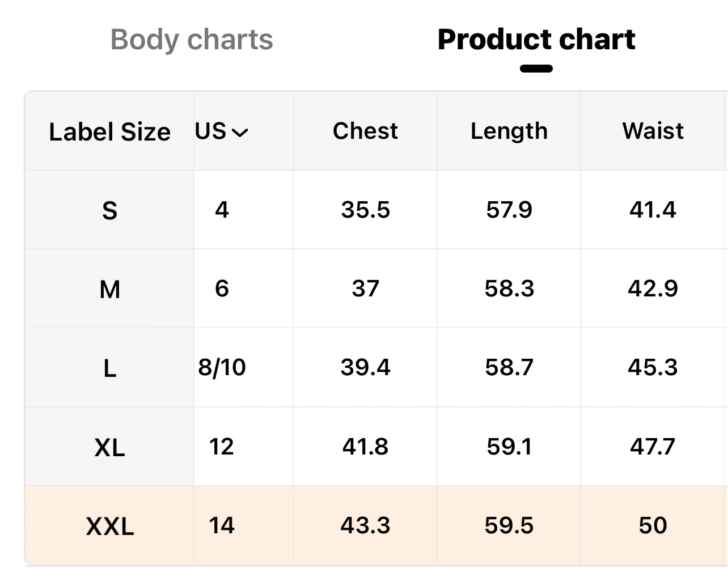Select the L label size row
Screen dimensions: 728x569
[x=109, y=368]
